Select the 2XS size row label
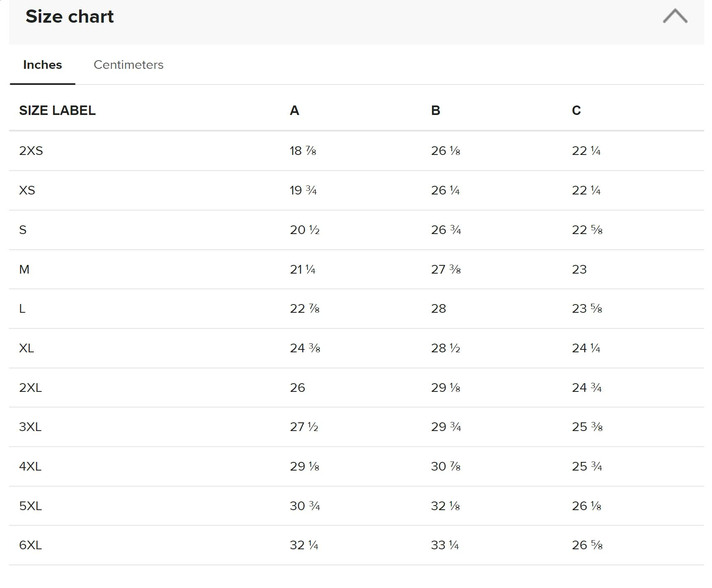The height and width of the screenshot is (588, 712). pyautogui.click(x=31, y=151)
